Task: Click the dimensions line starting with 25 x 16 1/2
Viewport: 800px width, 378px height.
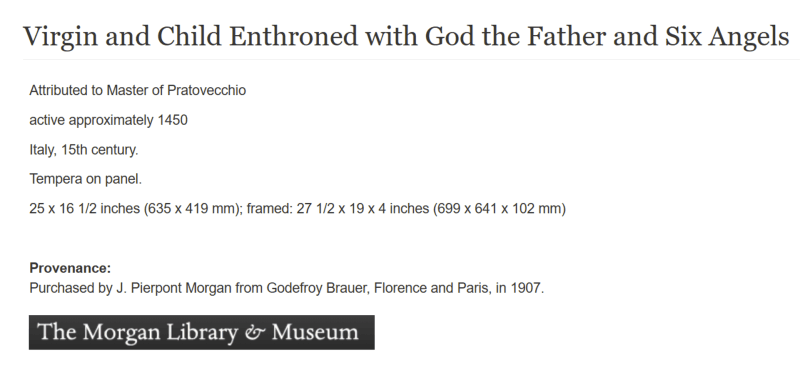Action: tap(297, 209)
